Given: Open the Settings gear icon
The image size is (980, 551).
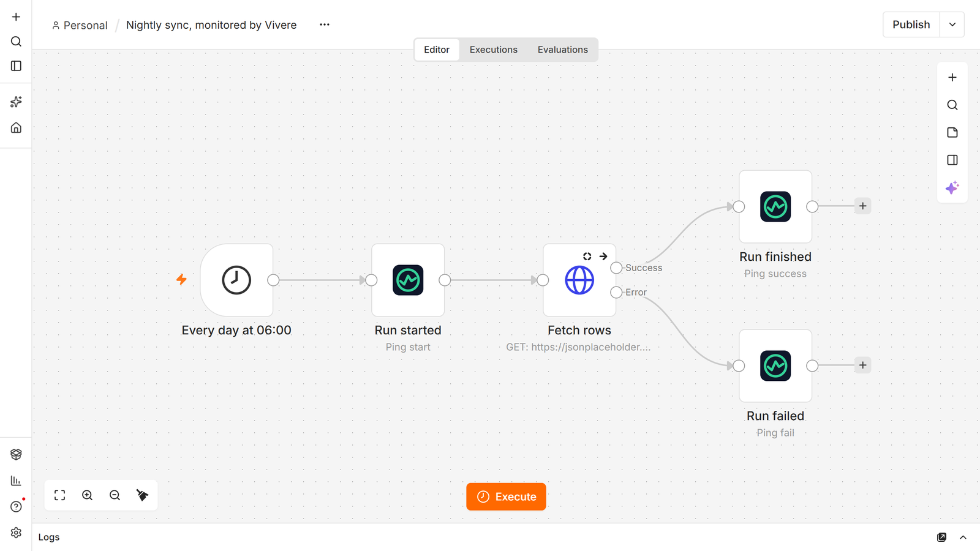Looking at the screenshot, I should click(x=16, y=533).
